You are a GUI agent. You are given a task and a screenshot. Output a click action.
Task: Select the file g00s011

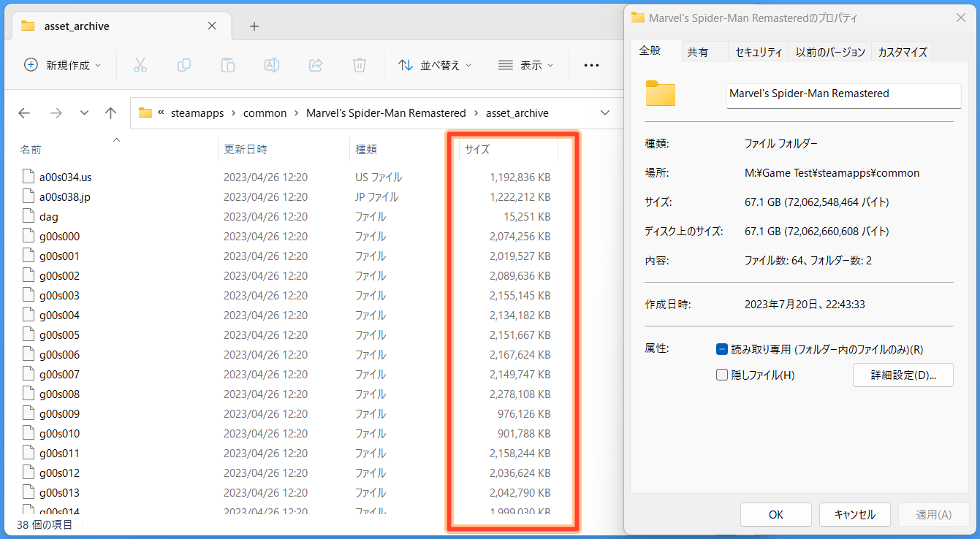coord(59,453)
